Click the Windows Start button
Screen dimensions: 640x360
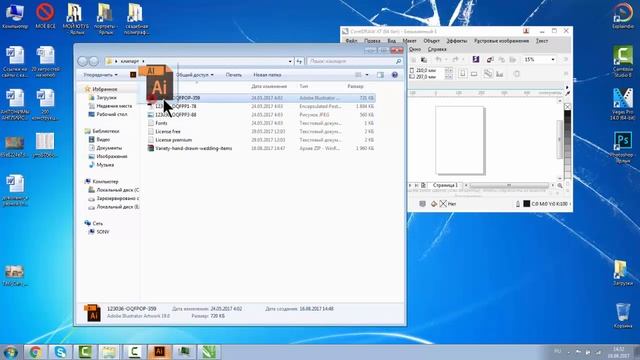pyautogui.click(x=10, y=352)
